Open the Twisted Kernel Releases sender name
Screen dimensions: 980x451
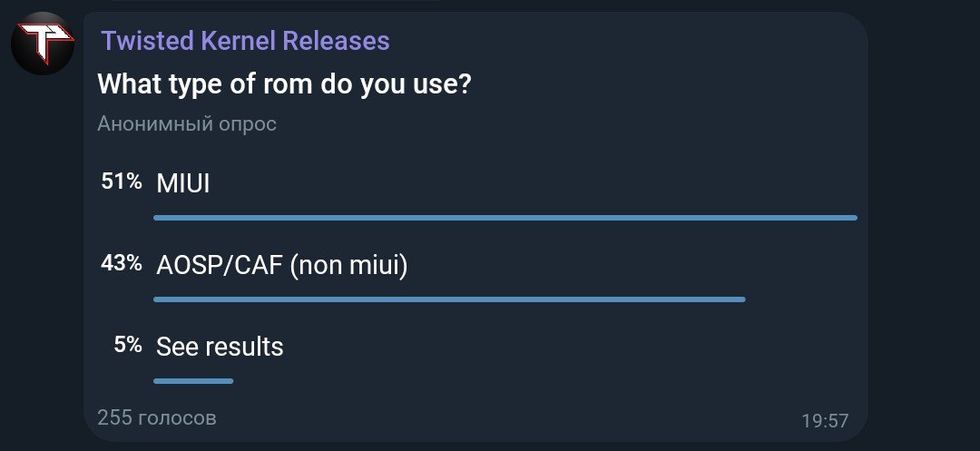coord(245,41)
